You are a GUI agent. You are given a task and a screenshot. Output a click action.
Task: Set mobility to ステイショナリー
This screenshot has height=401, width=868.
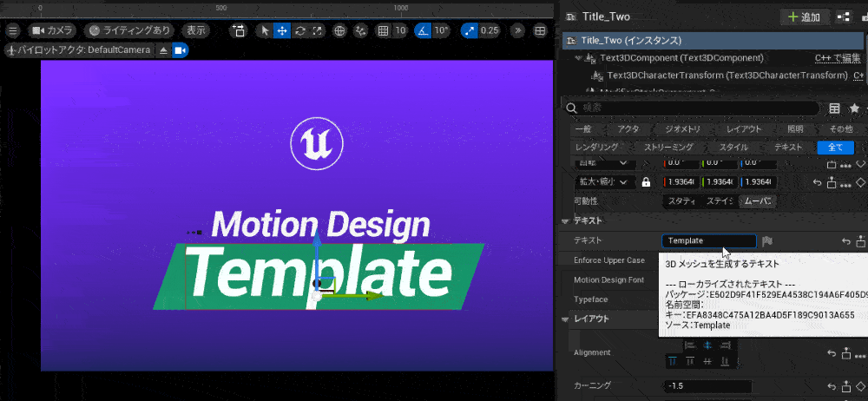720,201
